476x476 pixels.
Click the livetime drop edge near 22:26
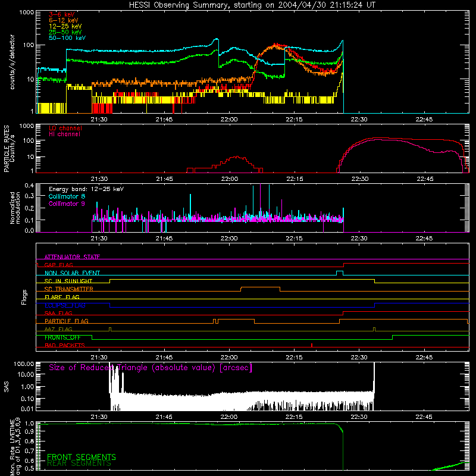tap(343, 449)
